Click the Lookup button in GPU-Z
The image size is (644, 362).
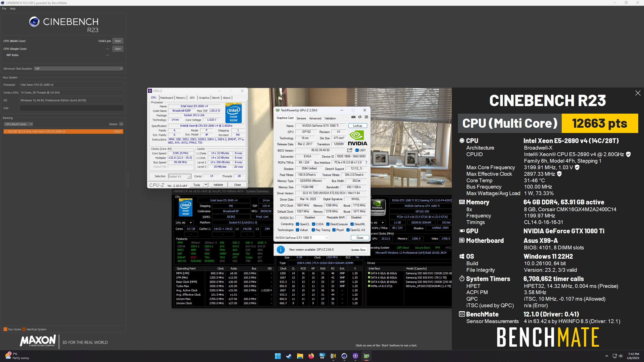click(x=357, y=126)
